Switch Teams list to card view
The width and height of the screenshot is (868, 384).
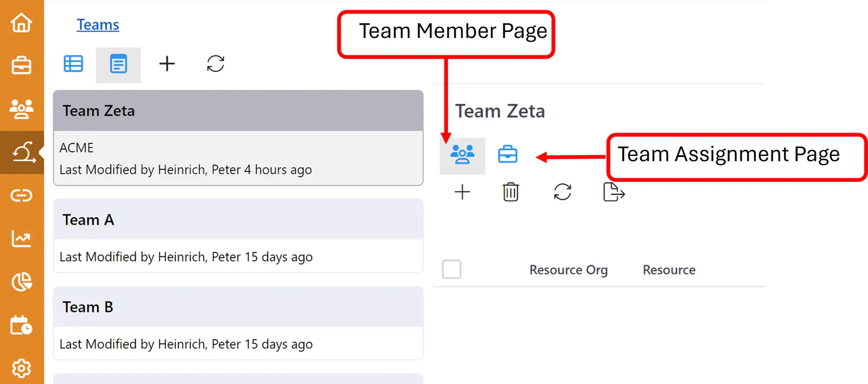tap(118, 64)
